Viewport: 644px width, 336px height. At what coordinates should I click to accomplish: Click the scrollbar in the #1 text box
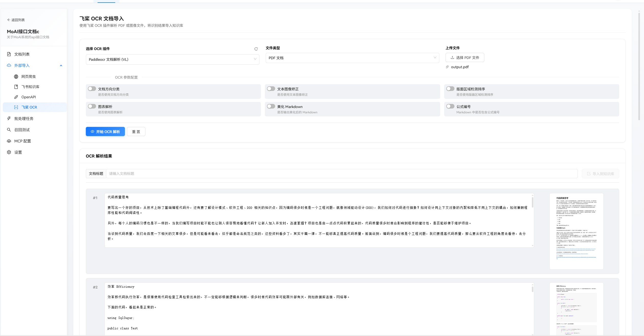coord(532,202)
